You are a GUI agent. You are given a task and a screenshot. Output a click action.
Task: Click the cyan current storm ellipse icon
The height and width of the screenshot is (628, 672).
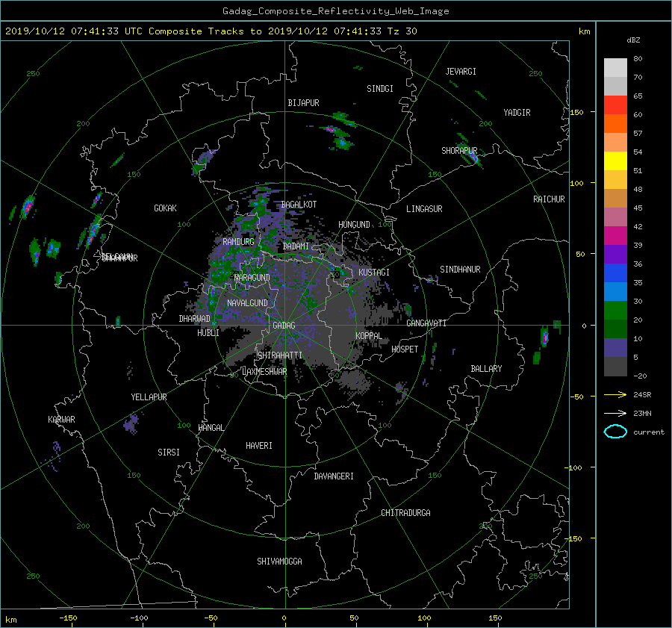pos(615,432)
